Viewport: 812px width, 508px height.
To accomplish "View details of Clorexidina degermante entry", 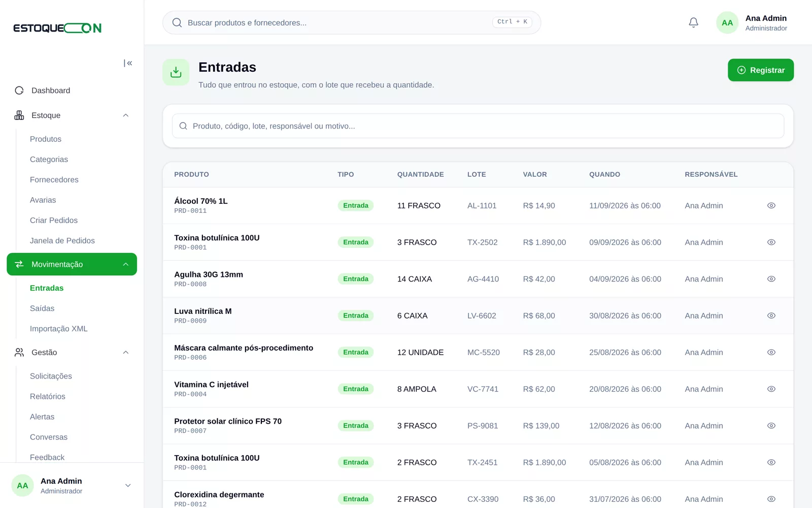I will pos(771,499).
